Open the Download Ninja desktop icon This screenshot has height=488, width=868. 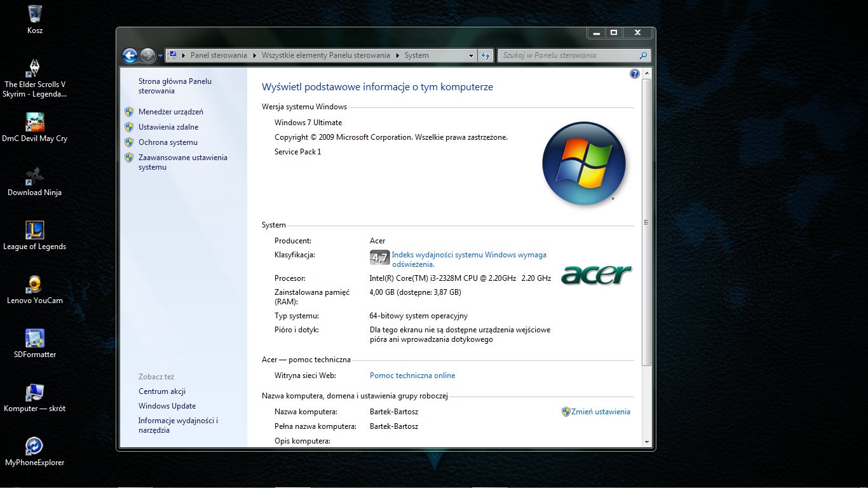34,177
